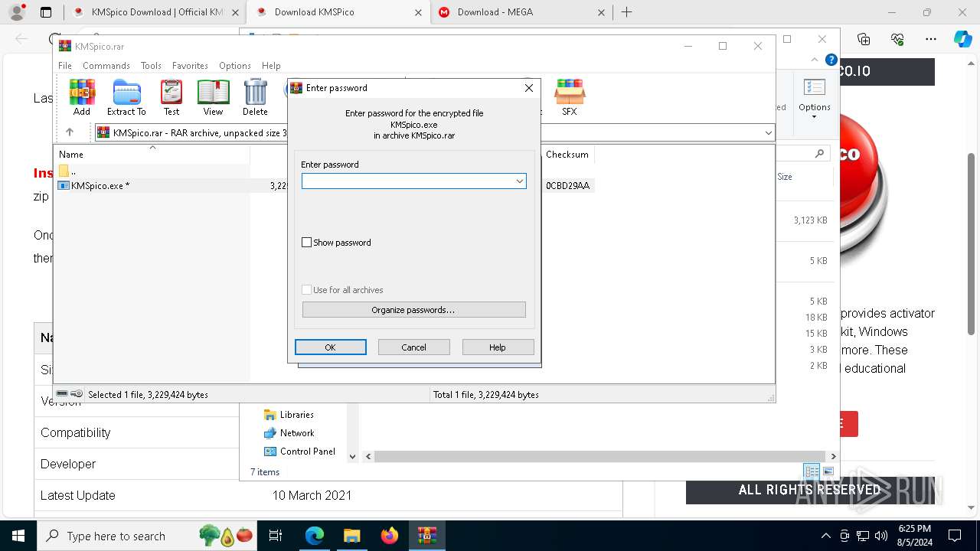Close the Download KMSPico browser tab

click(x=418, y=12)
